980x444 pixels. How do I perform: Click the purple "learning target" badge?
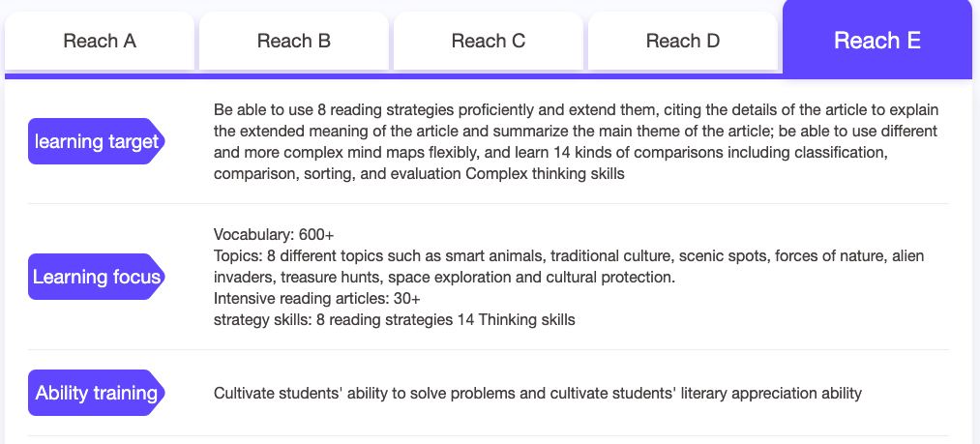tap(97, 142)
